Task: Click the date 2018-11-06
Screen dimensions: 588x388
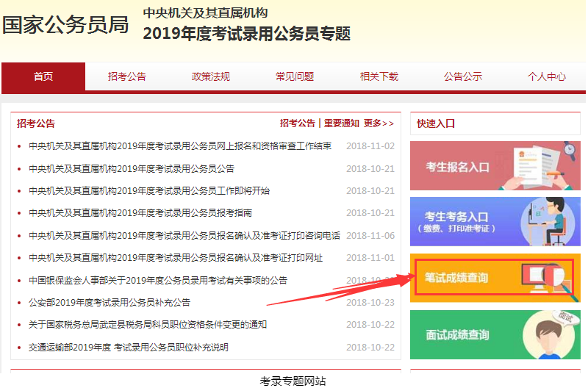Action: (x=370, y=235)
